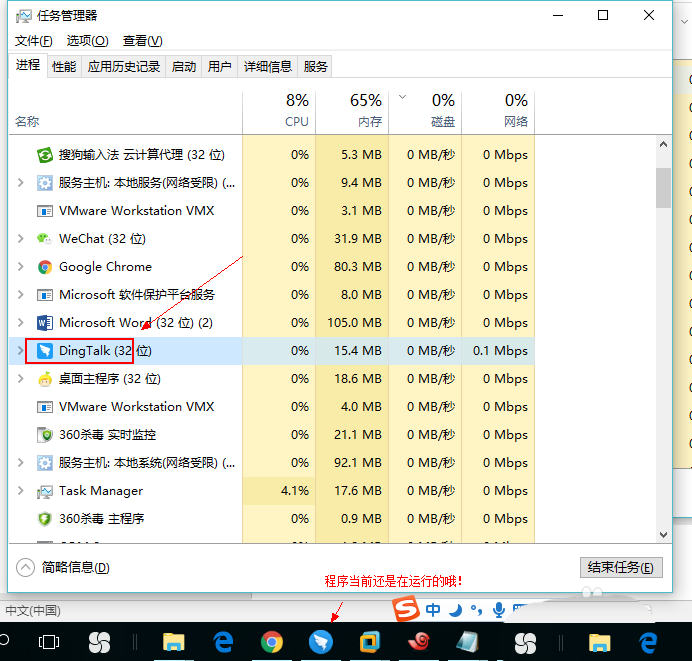The width and height of the screenshot is (692, 661).
Task: Open the Edge icon beside the taskbar Chrome icon
Action: 223,642
